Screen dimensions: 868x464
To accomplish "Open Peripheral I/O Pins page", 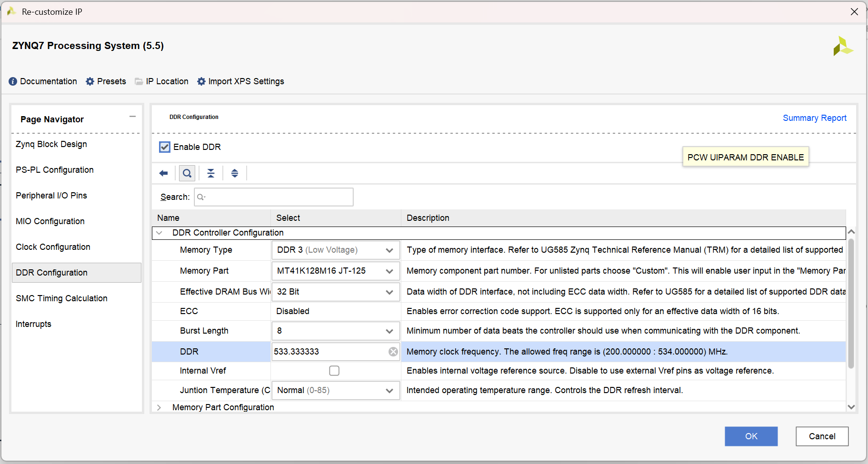I will point(51,196).
